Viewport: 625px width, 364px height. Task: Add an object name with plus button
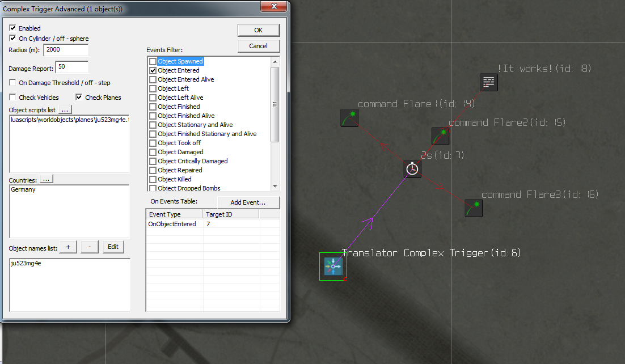click(68, 247)
